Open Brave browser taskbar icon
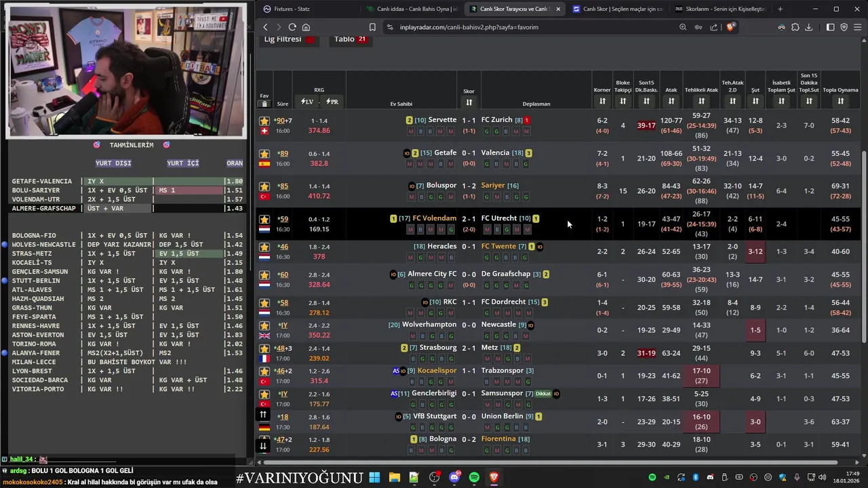The height and width of the screenshot is (488, 868). (x=494, y=478)
